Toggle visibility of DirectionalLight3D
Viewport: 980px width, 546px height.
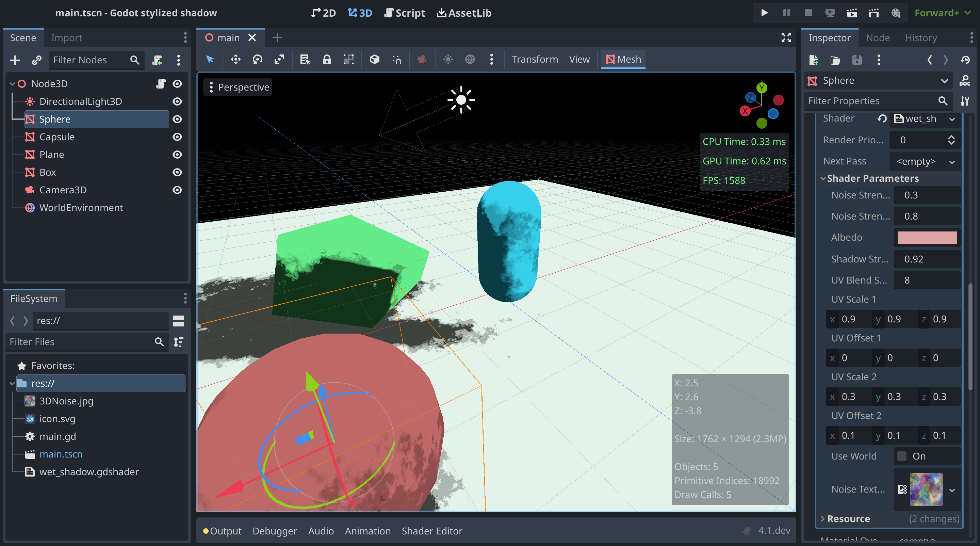(x=177, y=101)
